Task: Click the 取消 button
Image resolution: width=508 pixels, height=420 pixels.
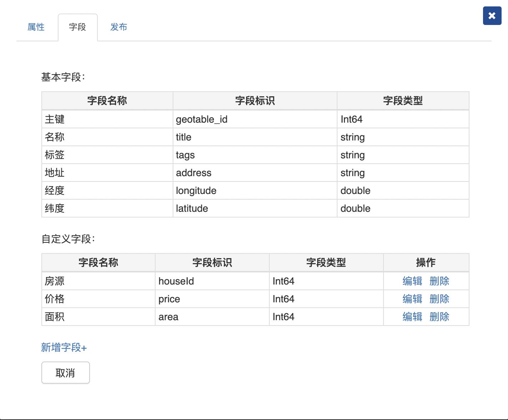Action: tap(66, 373)
